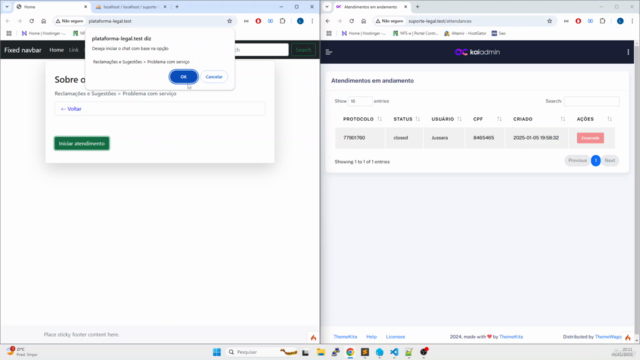Open the Chrome three-dot menu in left browser

pyautogui.click(x=312, y=21)
